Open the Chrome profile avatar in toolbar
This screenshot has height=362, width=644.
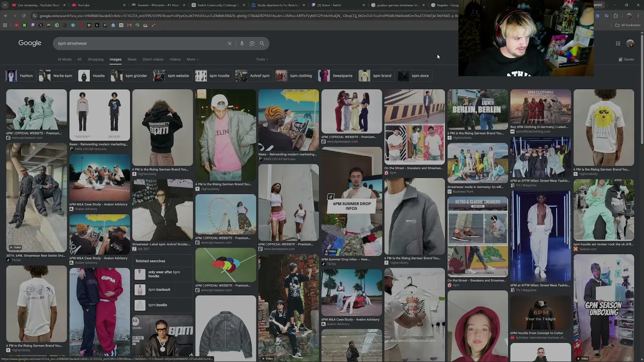tap(629, 16)
